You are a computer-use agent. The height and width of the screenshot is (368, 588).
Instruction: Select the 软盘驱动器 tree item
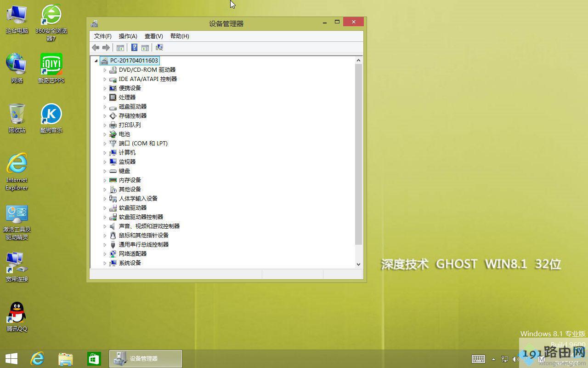(x=133, y=207)
